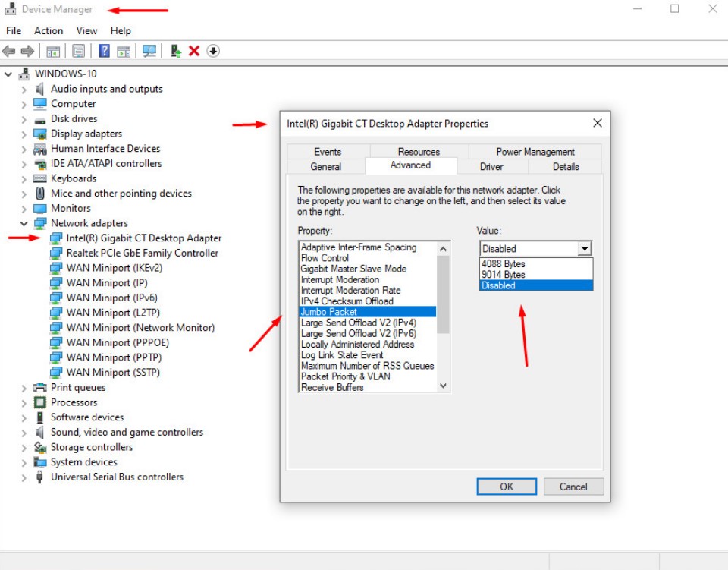Image resolution: width=728 pixels, height=570 pixels.
Task: Switch to the Resources tab
Action: click(x=419, y=152)
